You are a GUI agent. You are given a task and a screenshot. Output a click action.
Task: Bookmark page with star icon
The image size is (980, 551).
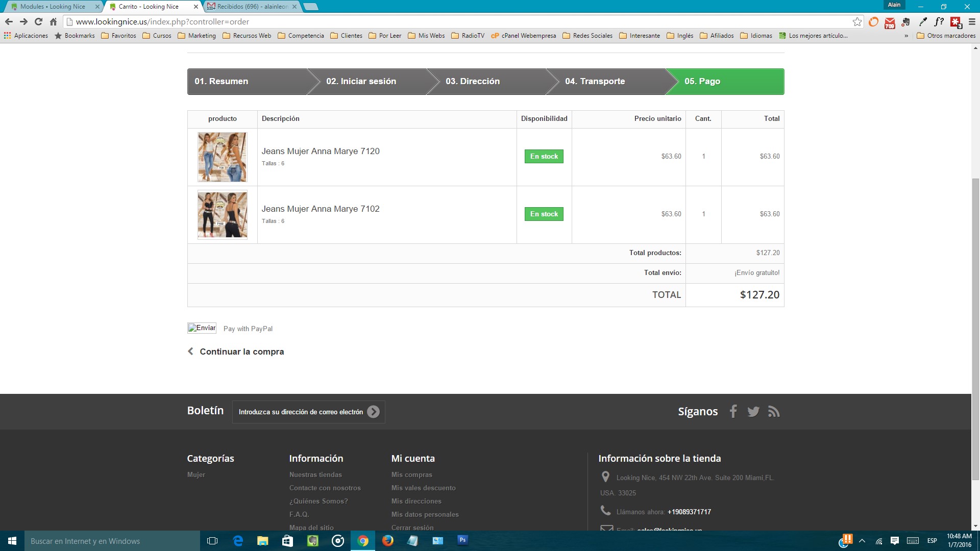(x=857, y=22)
